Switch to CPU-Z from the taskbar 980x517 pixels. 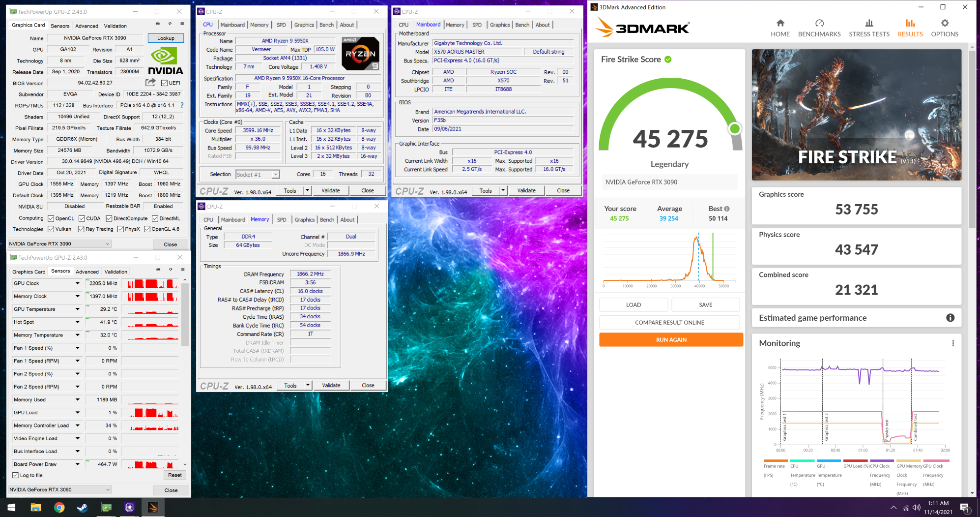pyautogui.click(x=130, y=507)
